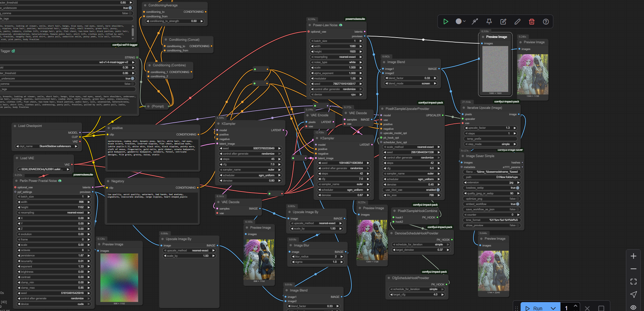Click the wd-v1-4-moat-tagger-v2 model selector
Screen dimensions: 644x311
pos(67,62)
